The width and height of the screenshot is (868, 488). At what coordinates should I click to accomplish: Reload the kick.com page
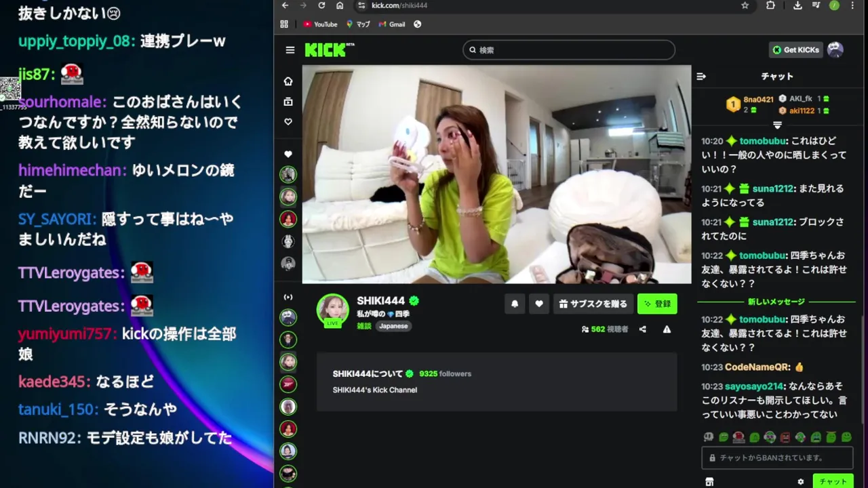[x=321, y=5]
